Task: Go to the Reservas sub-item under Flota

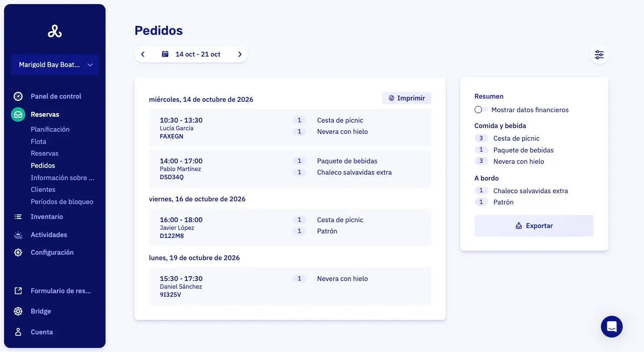Action: pyautogui.click(x=44, y=153)
